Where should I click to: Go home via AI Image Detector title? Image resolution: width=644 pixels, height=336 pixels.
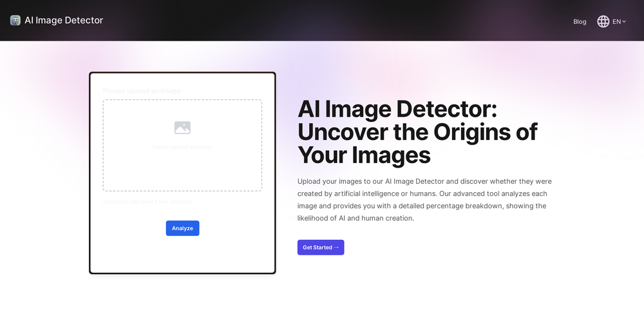click(64, 21)
